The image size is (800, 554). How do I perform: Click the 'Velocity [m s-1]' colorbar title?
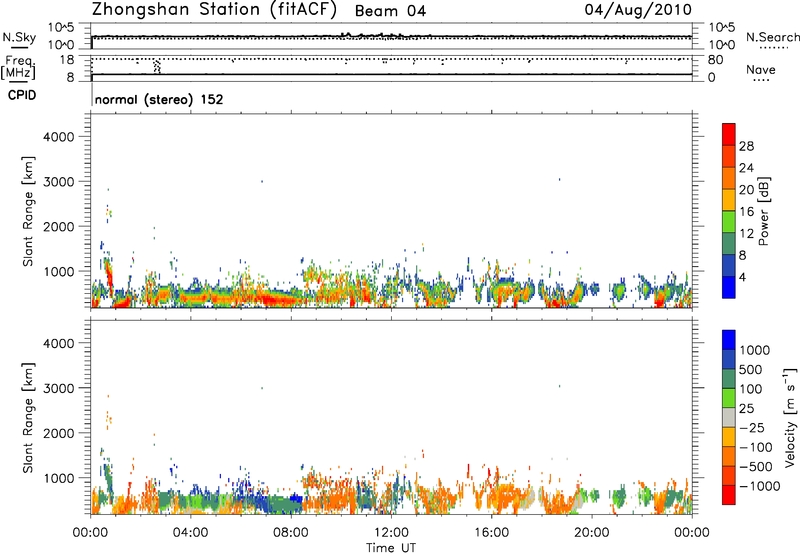(x=790, y=417)
